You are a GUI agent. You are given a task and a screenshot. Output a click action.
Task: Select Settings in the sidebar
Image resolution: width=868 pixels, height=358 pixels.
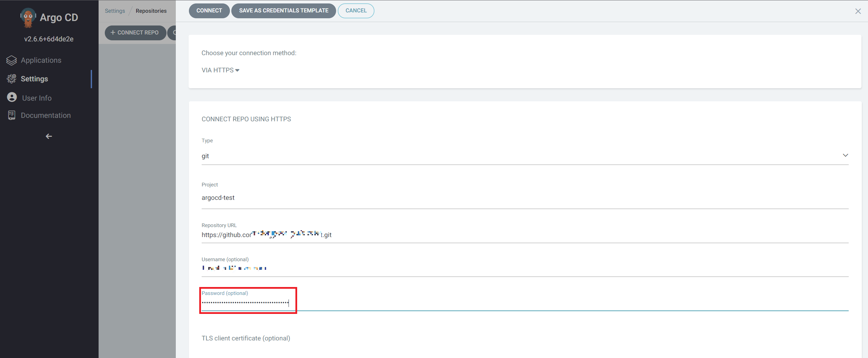tap(34, 79)
